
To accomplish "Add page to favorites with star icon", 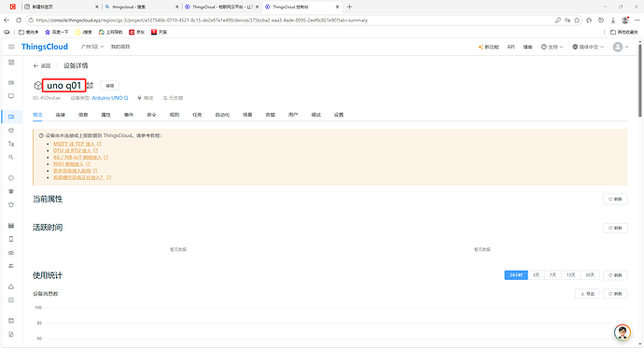I will tap(577, 21).
